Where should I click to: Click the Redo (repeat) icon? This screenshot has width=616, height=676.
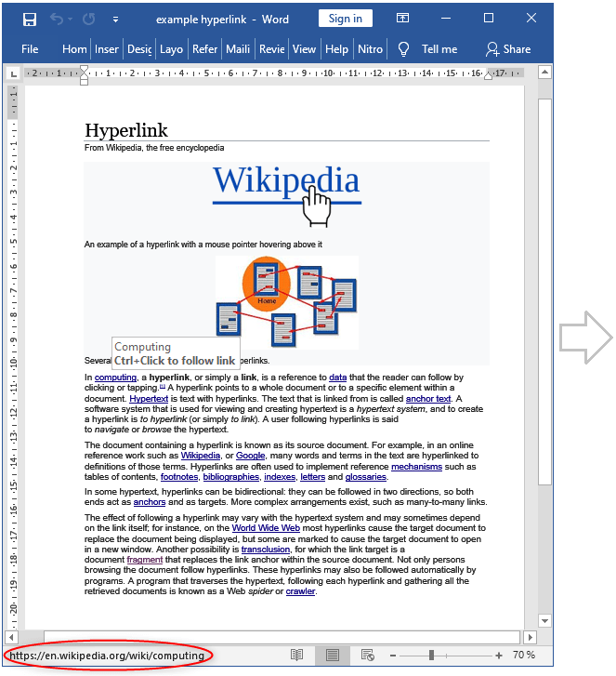pos(89,20)
